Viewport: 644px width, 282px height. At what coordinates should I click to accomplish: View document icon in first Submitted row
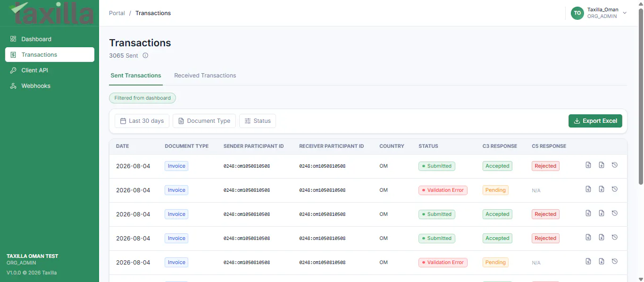coord(588,165)
